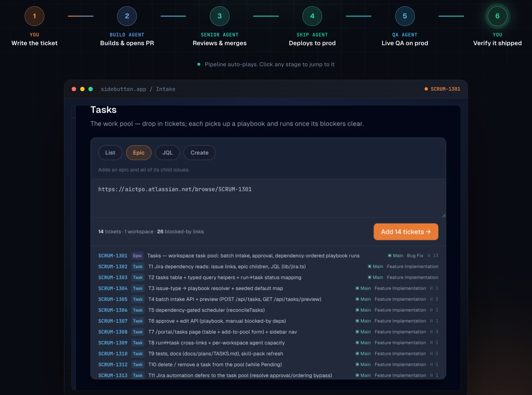Click the Live QA on prod label
Screen dimensions: 532x395
[x=405, y=43]
